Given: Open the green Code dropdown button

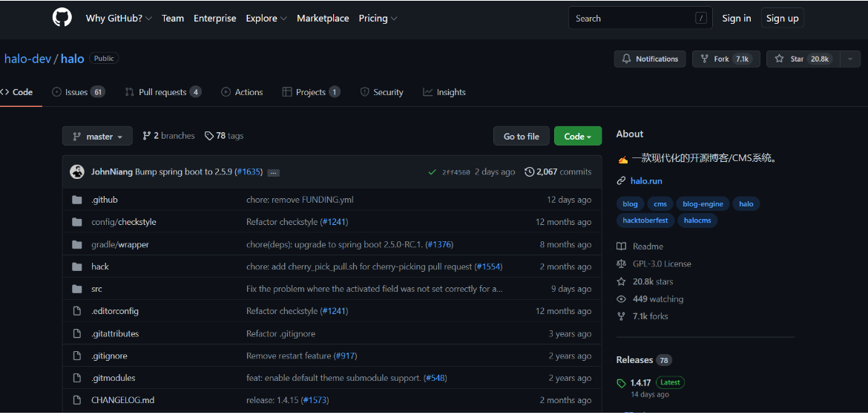Looking at the screenshot, I should [x=578, y=137].
